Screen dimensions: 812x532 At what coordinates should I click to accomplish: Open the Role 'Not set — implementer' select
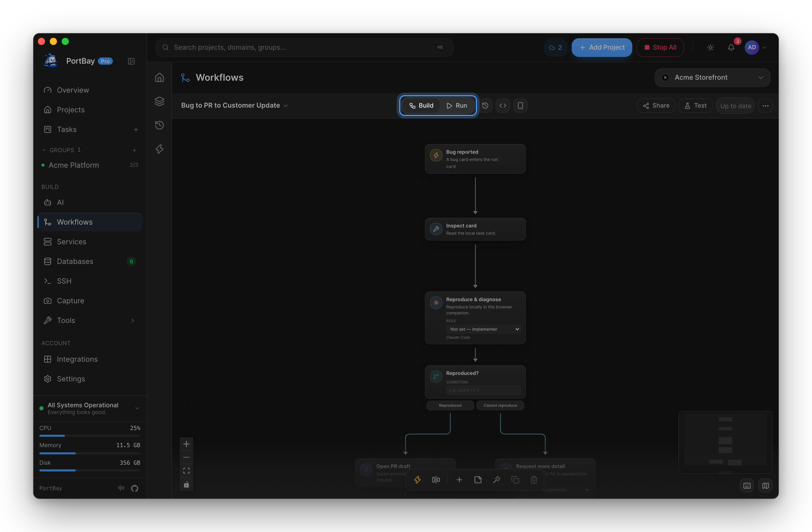[x=483, y=329]
